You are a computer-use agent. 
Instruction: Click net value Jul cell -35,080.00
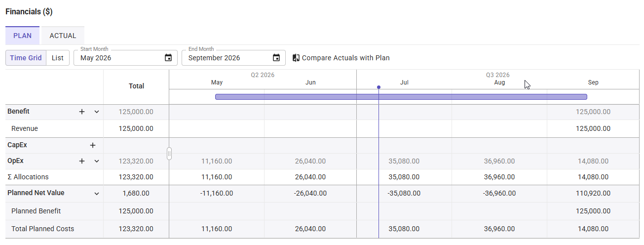tap(404, 193)
